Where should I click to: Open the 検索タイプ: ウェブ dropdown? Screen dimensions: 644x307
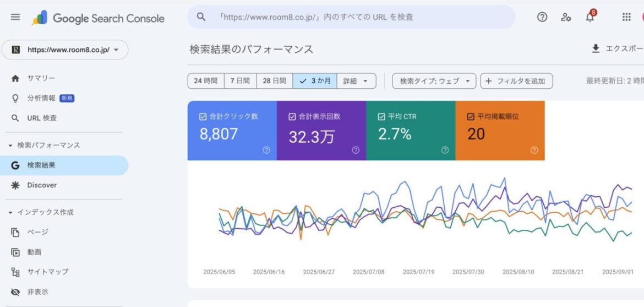click(434, 81)
